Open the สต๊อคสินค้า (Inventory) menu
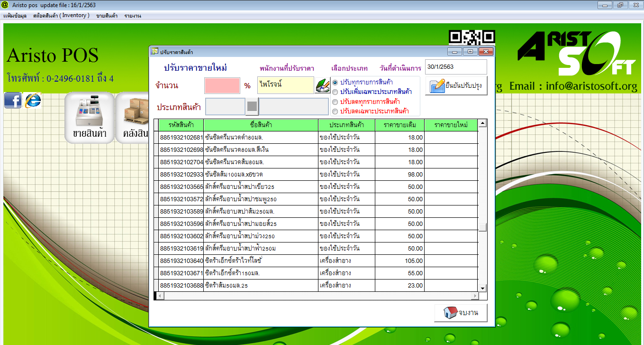This screenshot has width=644, height=345. [x=61, y=16]
